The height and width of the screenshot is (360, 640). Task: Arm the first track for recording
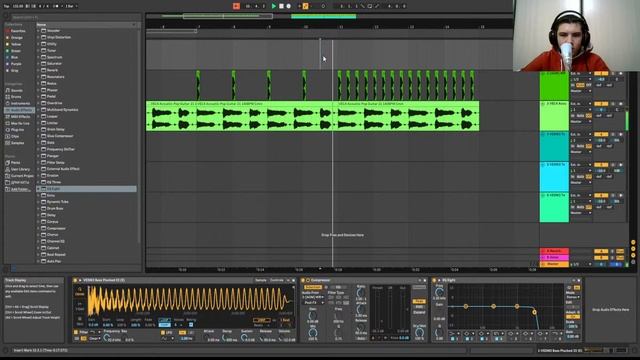(620, 73)
